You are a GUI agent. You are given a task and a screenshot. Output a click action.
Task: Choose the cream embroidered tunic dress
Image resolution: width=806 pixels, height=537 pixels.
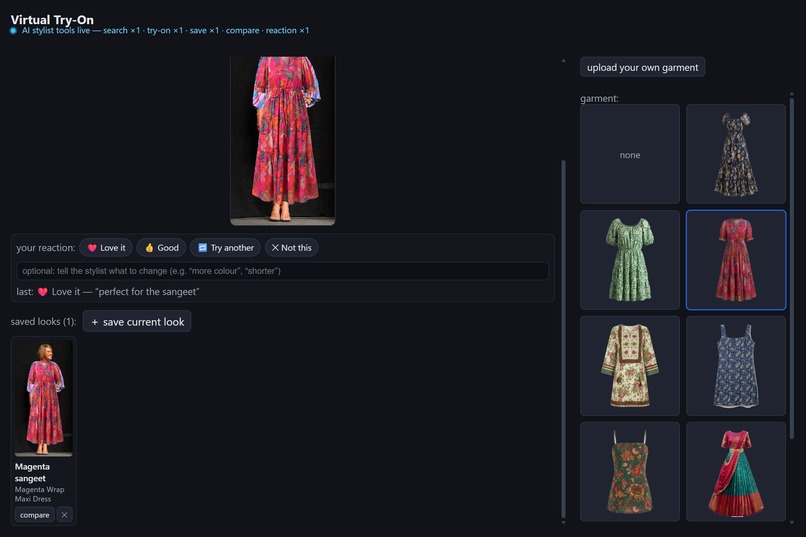(x=630, y=366)
